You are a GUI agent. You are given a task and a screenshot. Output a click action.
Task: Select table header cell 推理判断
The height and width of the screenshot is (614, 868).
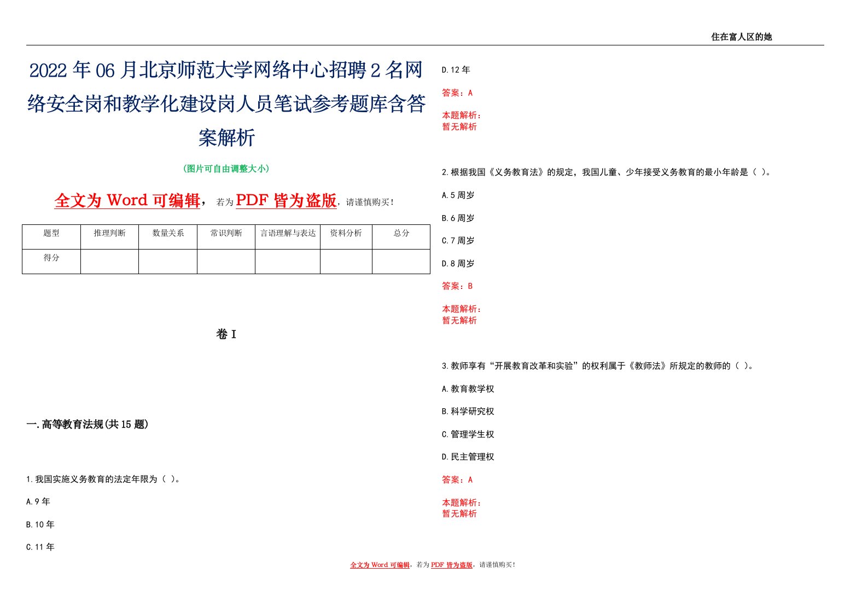pyautogui.click(x=109, y=237)
